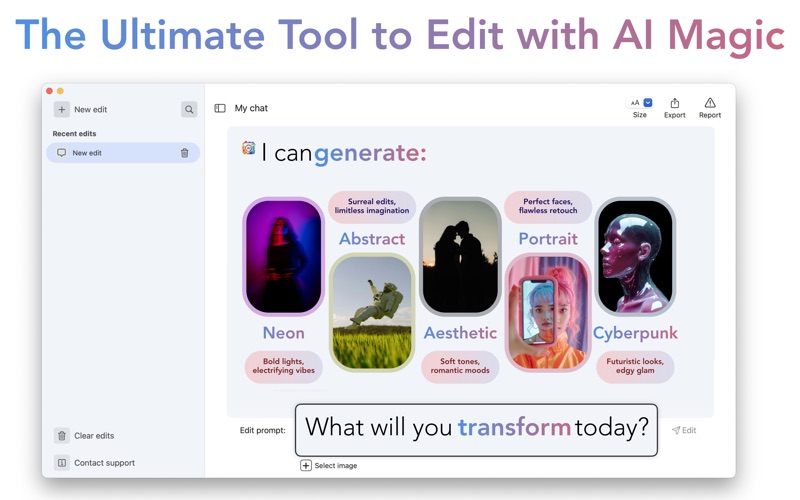Click the 'Abstract' style label
The image size is (800, 500).
tap(372, 239)
